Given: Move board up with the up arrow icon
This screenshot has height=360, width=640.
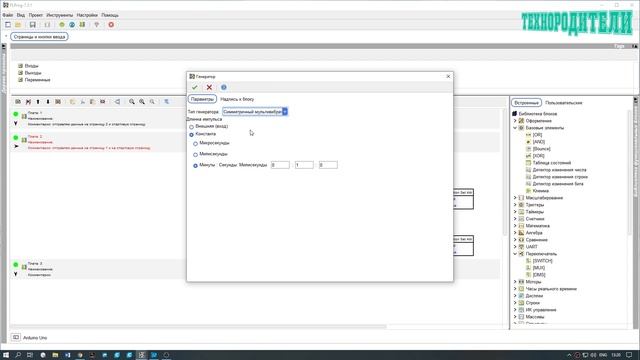Looking at the screenshot, I should (x=38, y=102).
